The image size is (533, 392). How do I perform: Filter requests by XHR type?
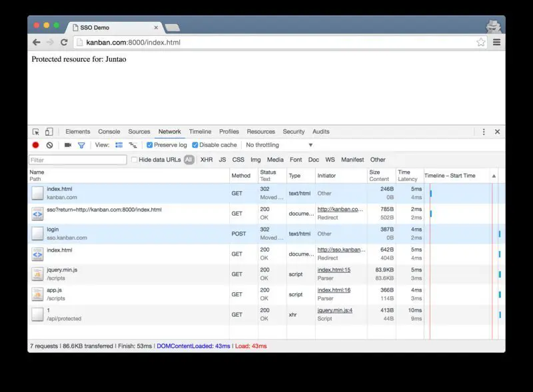coord(207,160)
